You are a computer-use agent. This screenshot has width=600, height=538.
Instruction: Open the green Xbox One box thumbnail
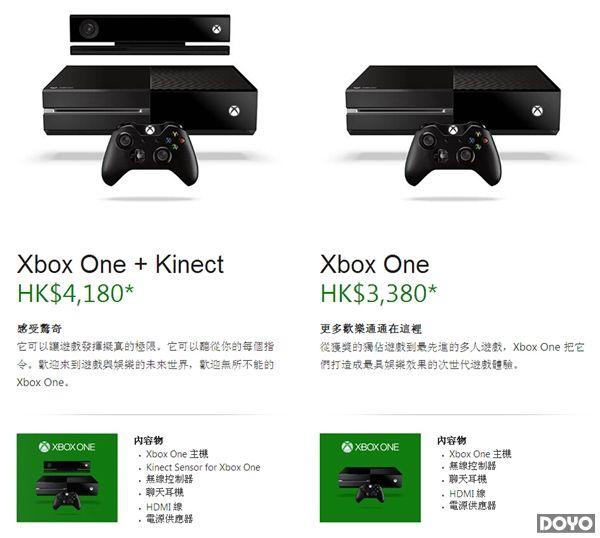(370, 478)
